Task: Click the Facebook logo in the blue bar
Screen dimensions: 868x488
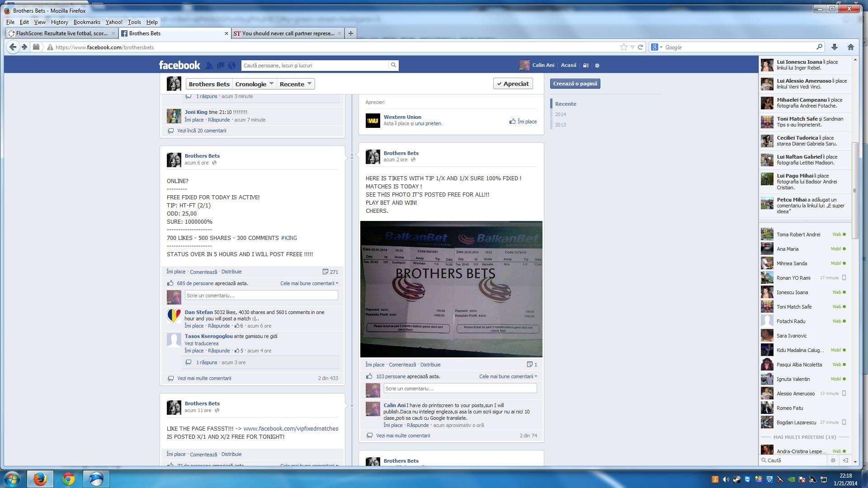Action: pos(179,65)
